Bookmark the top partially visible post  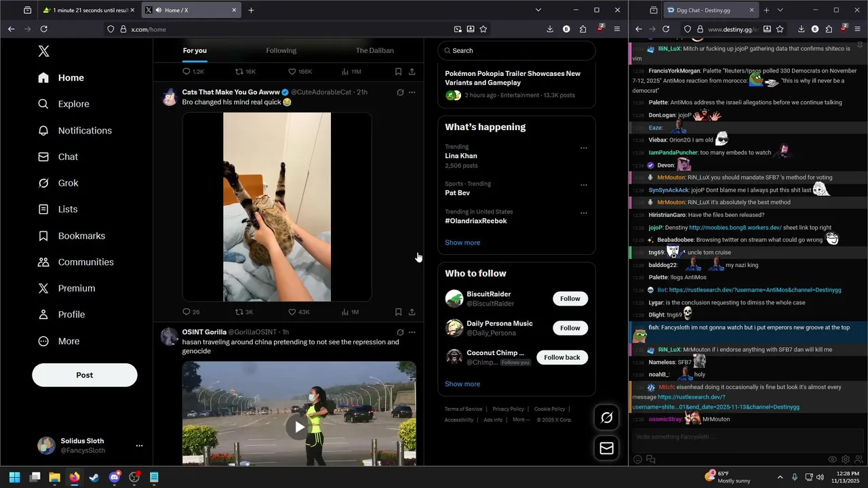pyautogui.click(x=398, y=71)
